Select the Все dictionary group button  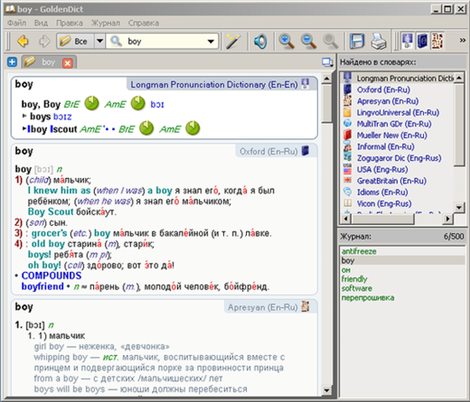(x=75, y=41)
